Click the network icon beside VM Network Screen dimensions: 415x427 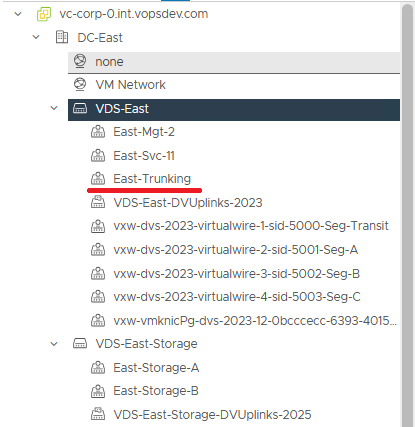(80, 85)
